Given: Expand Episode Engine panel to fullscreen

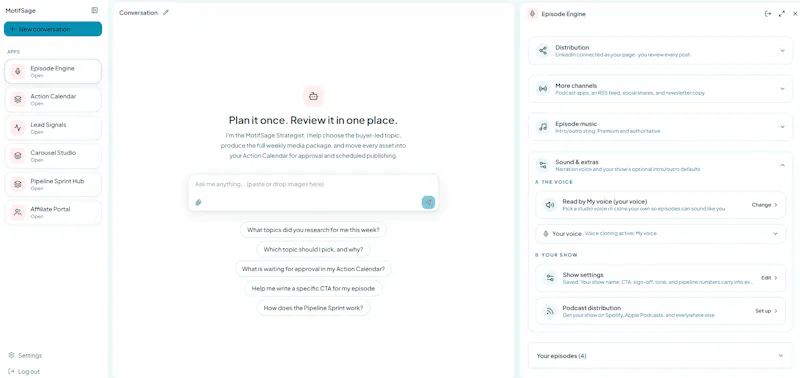Looking at the screenshot, I should click(x=782, y=14).
